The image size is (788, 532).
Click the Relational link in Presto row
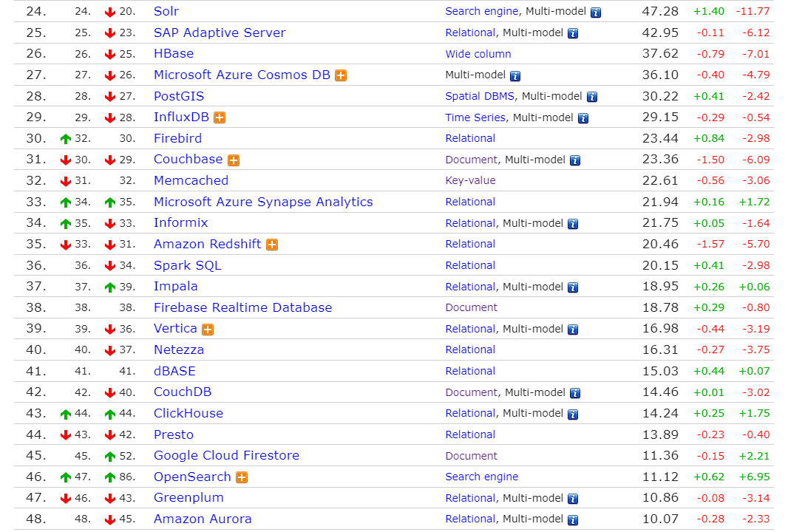pyautogui.click(x=470, y=434)
